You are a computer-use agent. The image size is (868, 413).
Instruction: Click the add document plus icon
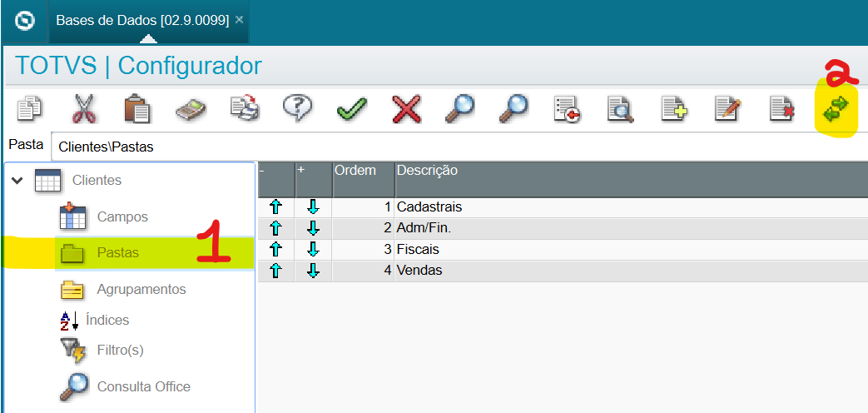click(x=675, y=109)
